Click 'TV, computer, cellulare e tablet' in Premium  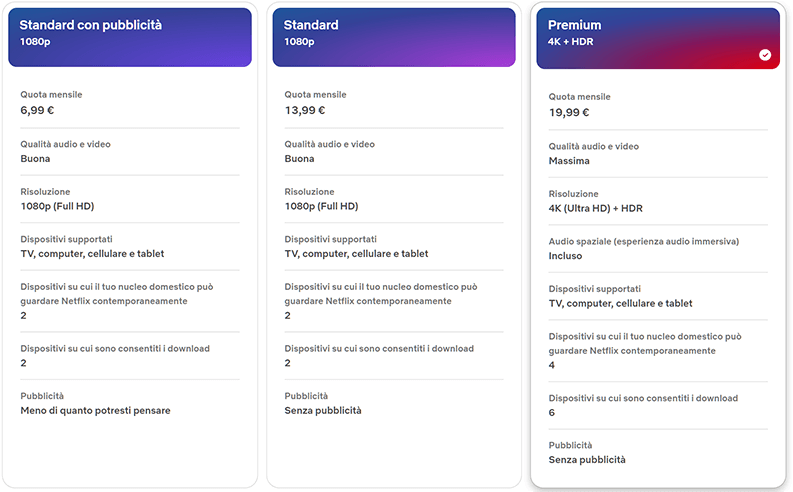(x=620, y=304)
